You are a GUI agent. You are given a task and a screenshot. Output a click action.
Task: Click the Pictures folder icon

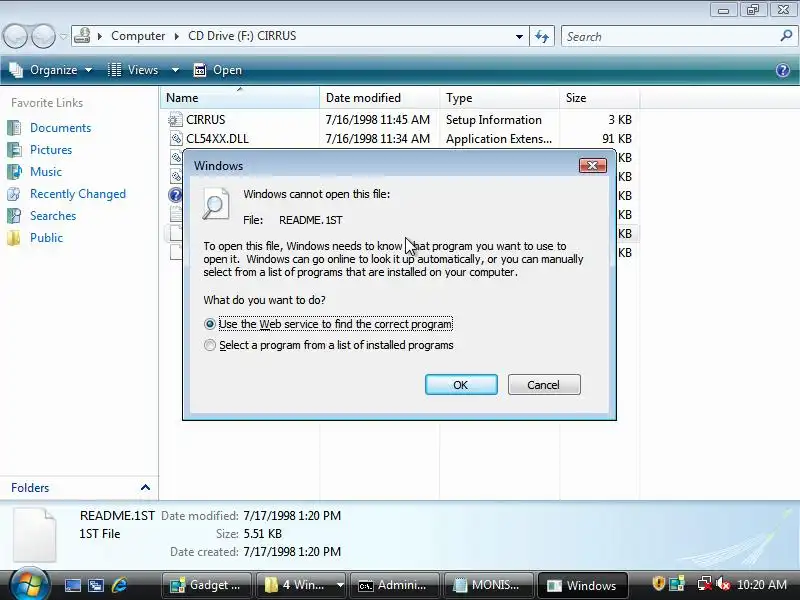[14, 149]
